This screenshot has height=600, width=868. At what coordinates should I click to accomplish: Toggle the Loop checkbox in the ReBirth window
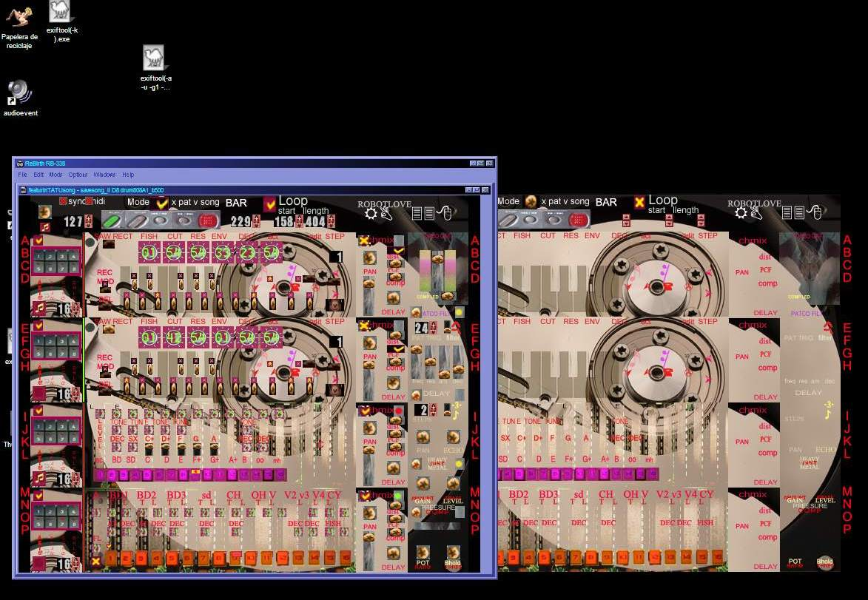(x=269, y=203)
